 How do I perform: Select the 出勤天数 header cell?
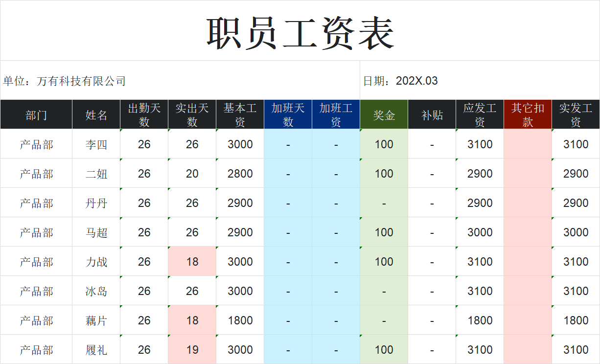coord(144,114)
